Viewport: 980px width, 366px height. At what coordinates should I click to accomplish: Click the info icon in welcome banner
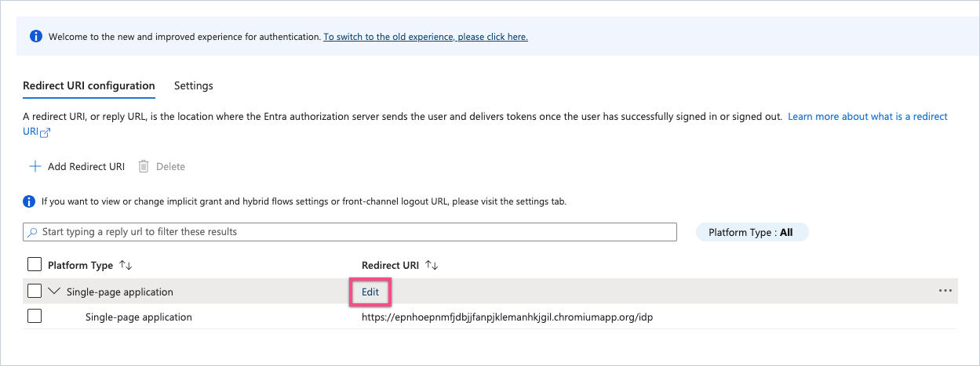[35, 37]
